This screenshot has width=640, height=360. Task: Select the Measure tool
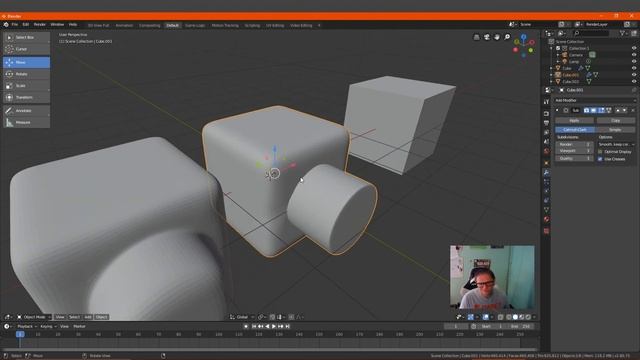pos(27,122)
